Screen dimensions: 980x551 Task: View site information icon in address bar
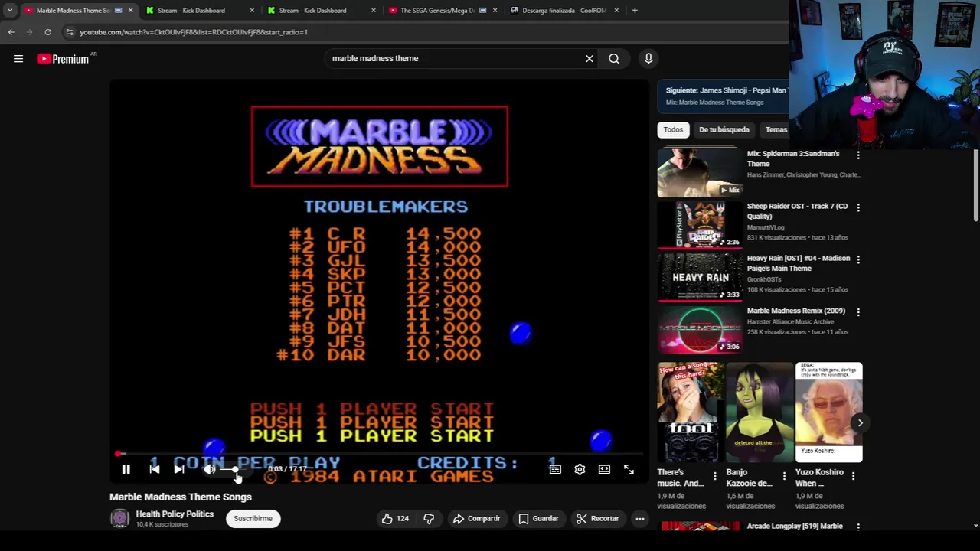click(69, 32)
